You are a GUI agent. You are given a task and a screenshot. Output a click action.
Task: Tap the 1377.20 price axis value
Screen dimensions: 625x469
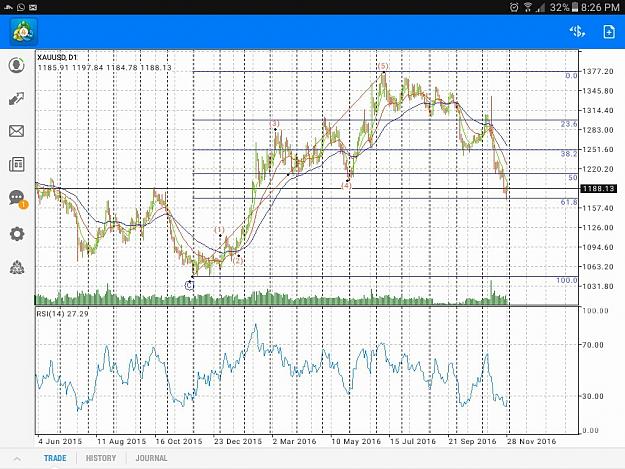click(x=598, y=71)
